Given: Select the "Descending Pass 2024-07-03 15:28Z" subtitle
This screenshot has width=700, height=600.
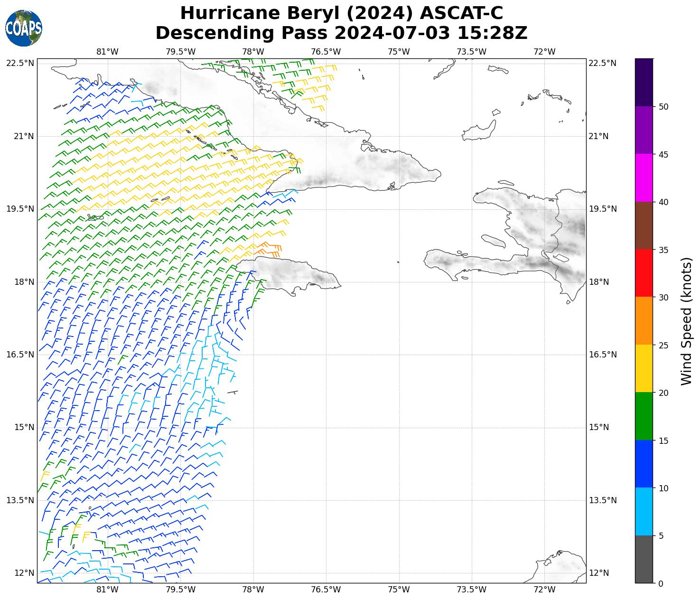Looking at the screenshot, I should 341,33.
